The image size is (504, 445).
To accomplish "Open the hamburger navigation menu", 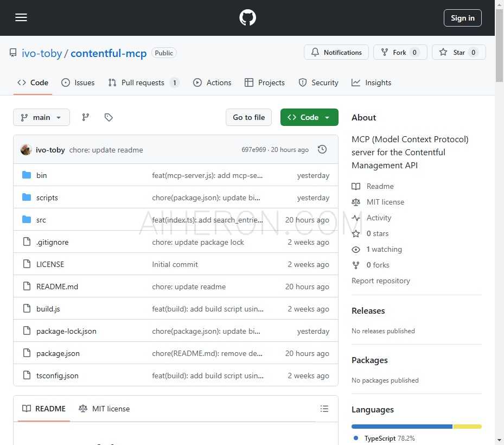I will coord(21,17).
